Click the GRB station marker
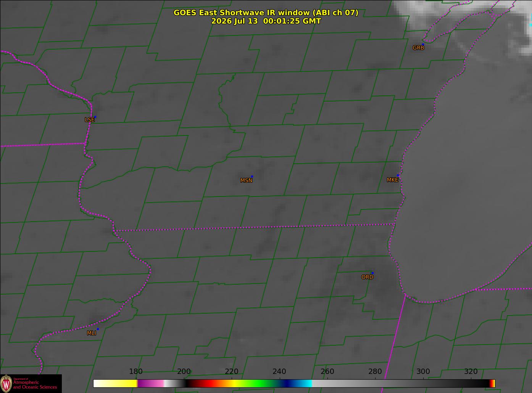The width and height of the screenshot is (532, 393). coord(423,45)
